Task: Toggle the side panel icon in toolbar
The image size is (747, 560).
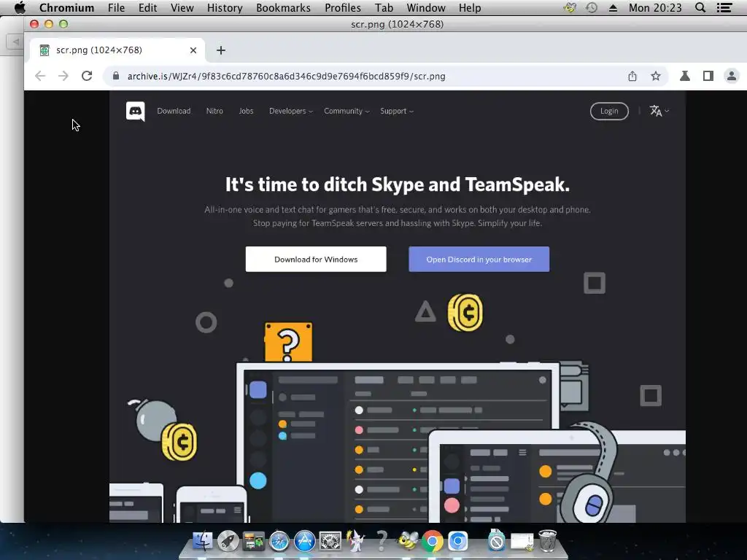Action: tap(708, 76)
